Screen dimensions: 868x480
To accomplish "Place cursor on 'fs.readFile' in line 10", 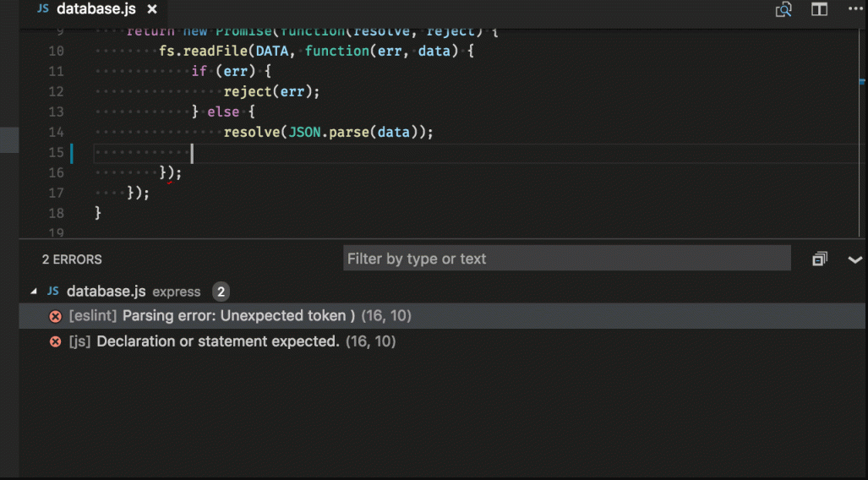I will [x=203, y=51].
